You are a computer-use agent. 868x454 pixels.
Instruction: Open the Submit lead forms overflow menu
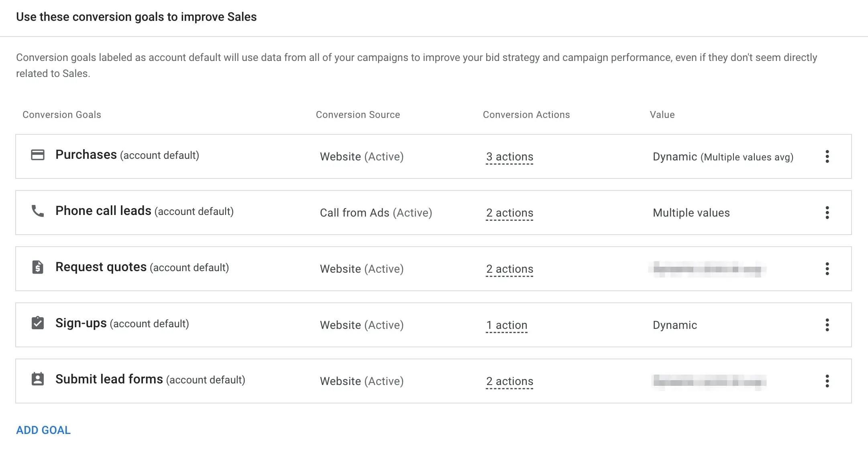tap(827, 381)
